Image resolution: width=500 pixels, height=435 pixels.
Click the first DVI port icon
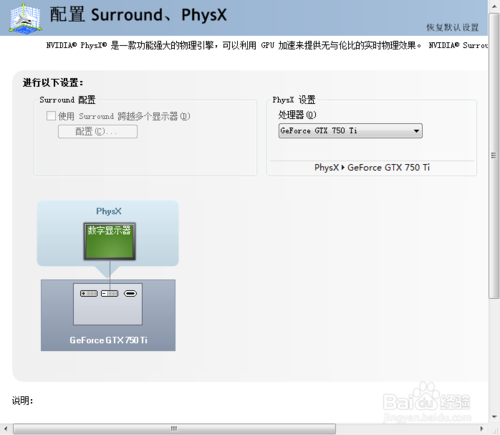click(89, 293)
